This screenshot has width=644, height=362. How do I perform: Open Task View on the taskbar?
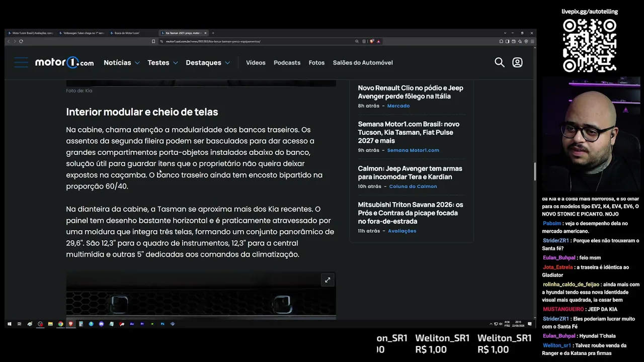19,324
